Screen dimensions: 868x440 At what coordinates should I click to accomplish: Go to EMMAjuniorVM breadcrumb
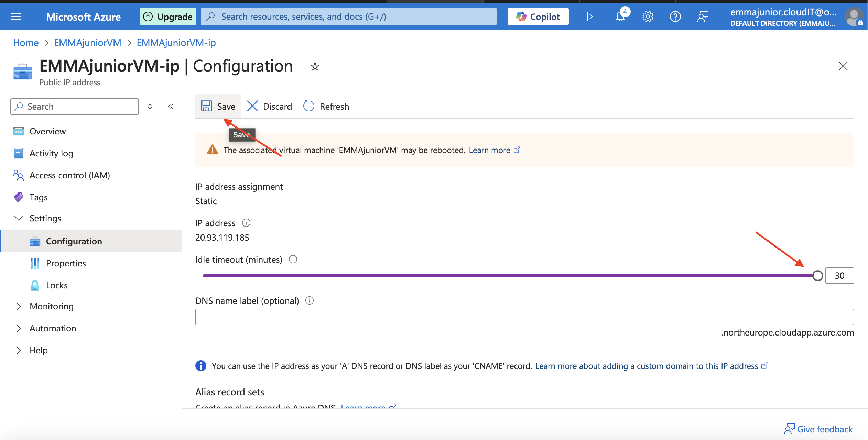point(87,43)
